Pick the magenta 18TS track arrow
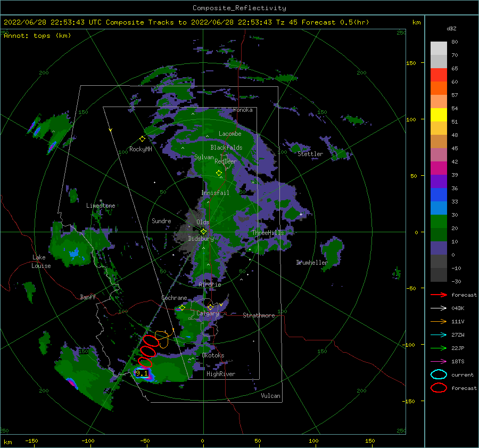The height and width of the screenshot is (448, 479). [x=439, y=362]
